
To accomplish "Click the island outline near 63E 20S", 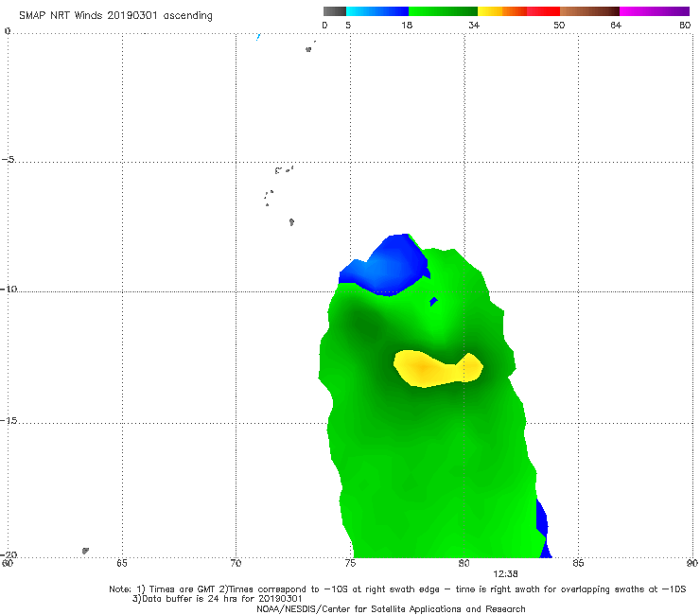I will 85,551.
